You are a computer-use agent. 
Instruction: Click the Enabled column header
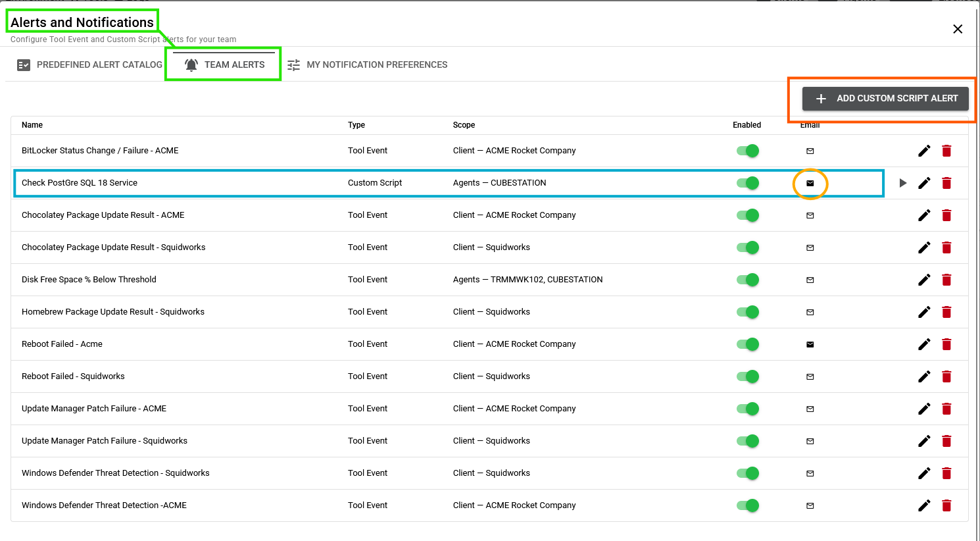click(x=747, y=125)
